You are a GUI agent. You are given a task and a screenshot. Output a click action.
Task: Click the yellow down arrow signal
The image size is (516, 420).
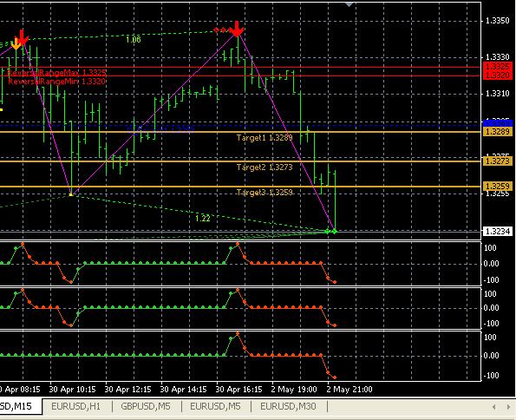(16, 43)
